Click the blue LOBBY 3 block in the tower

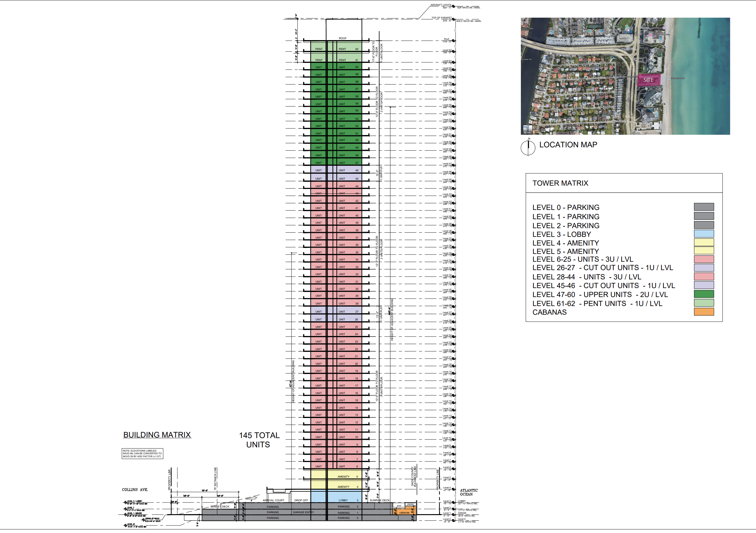click(x=344, y=497)
